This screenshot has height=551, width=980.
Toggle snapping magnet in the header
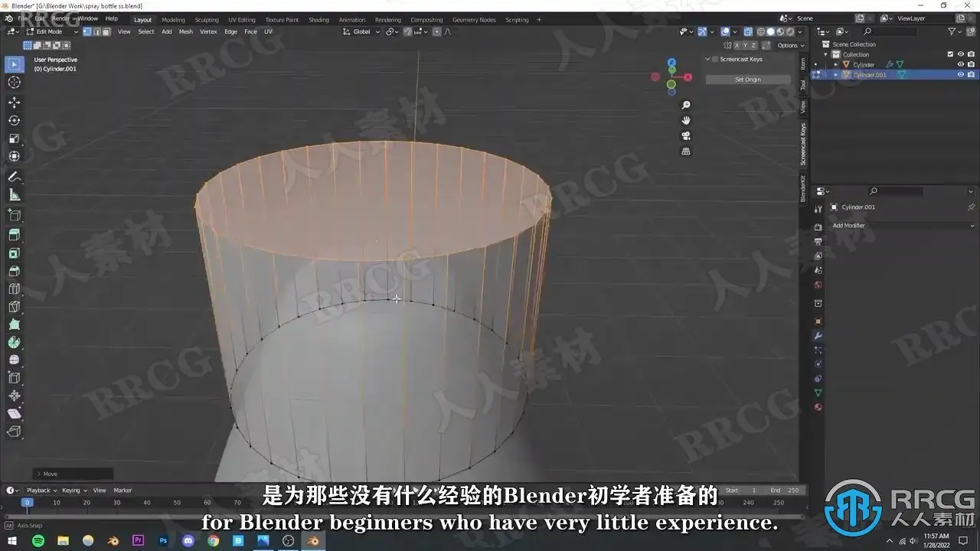(408, 31)
